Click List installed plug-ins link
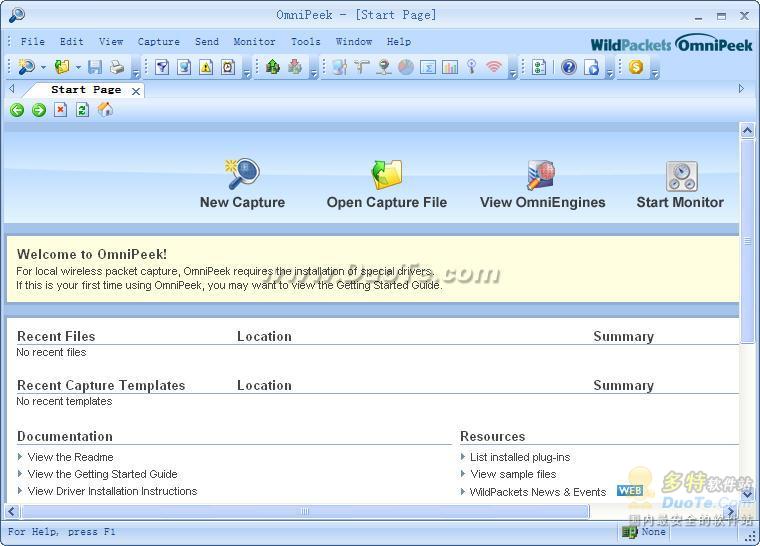The width and height of the screenshot is (760, 546). (x=519, y=457)
